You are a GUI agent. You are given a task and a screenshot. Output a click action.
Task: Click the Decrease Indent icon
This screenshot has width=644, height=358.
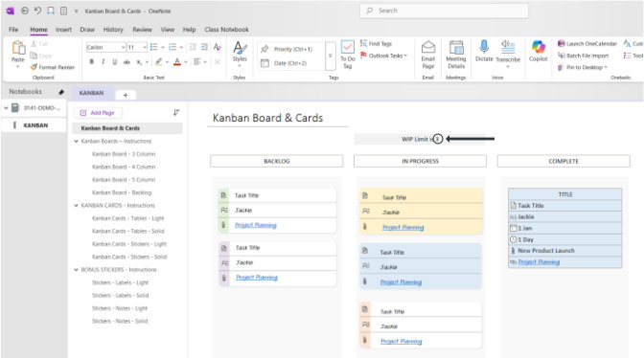coord(193,47)
